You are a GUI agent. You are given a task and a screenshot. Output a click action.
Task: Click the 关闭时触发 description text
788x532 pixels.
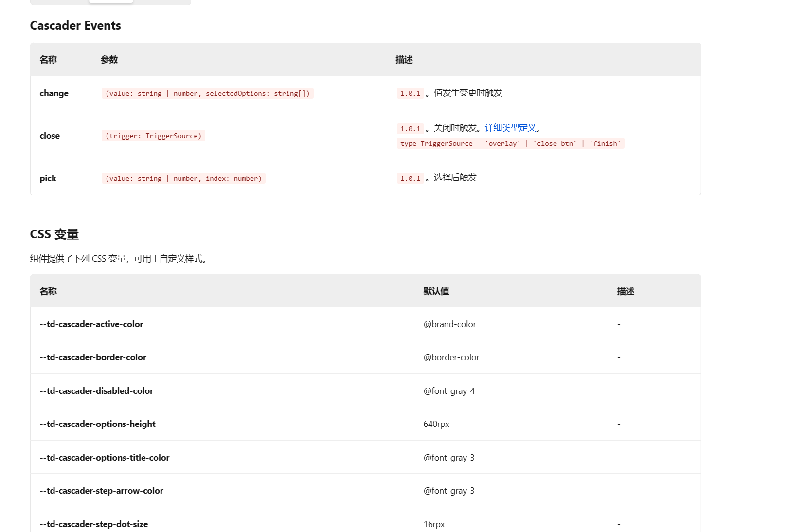tap(455, 128)
